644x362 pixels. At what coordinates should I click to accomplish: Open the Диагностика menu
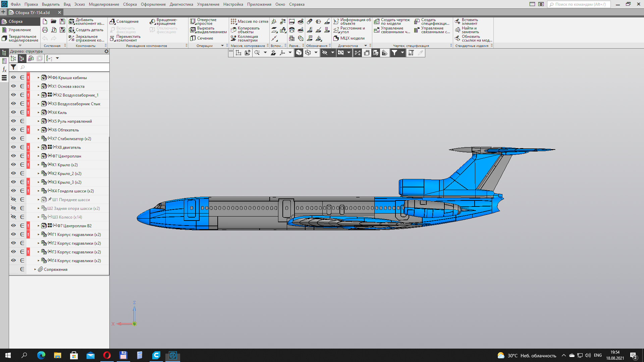coord(181,4)
